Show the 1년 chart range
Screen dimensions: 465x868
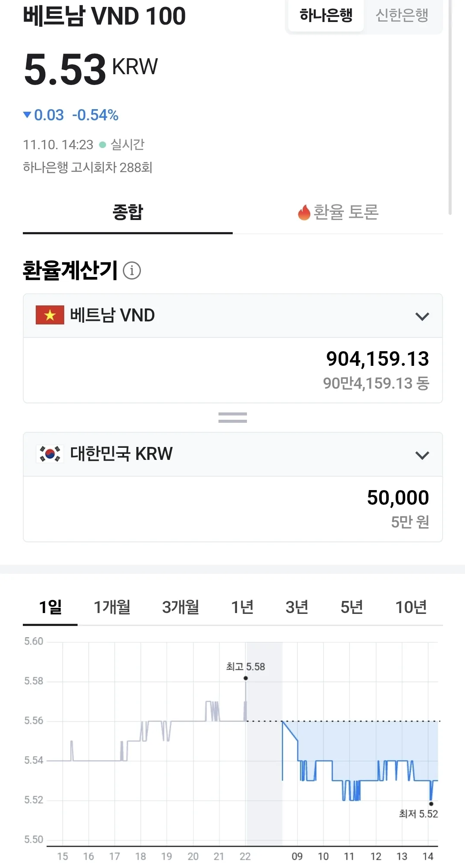[x=242, y=607]
